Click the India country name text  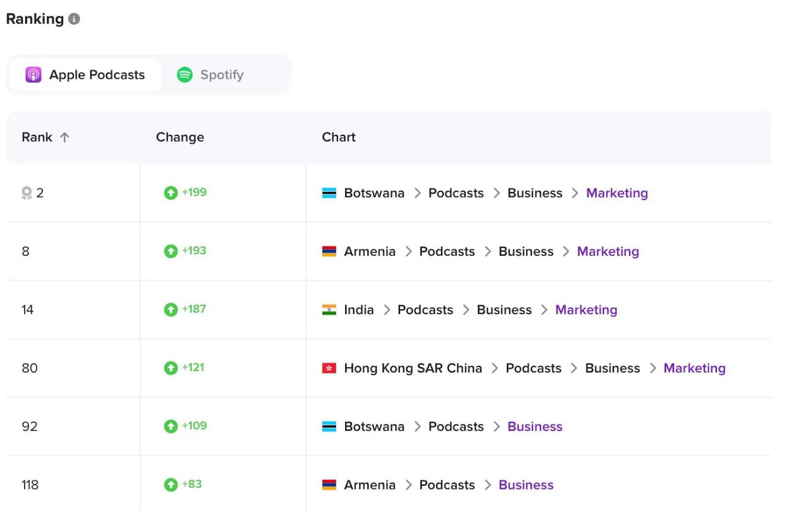[x=359, y=310]
